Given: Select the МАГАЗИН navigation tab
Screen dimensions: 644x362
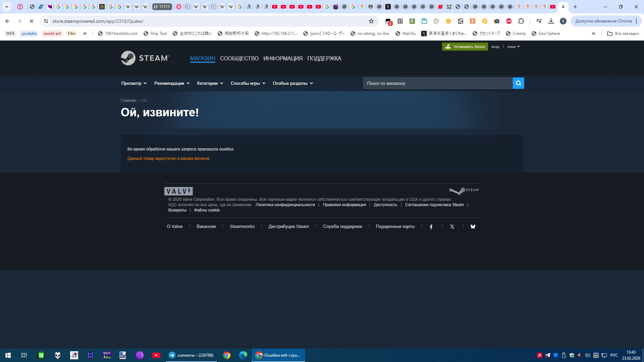Looking at the screenshot, I should (203, 58).
